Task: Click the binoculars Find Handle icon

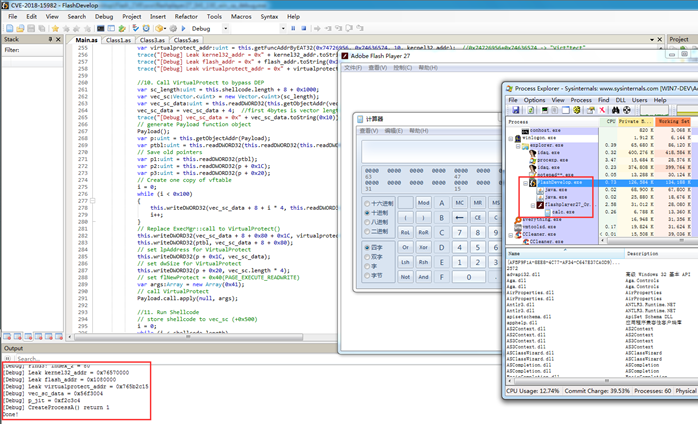Action: click(x=615, y=110)
